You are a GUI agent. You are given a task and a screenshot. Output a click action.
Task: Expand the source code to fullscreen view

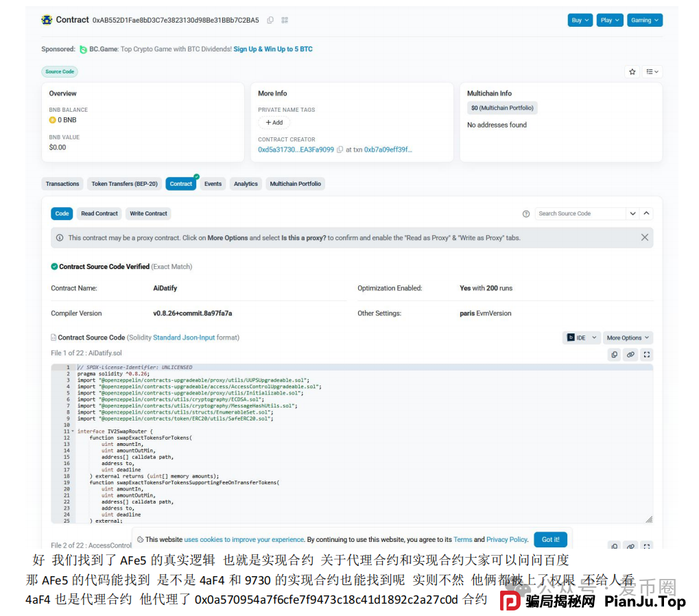pos(646,355)
